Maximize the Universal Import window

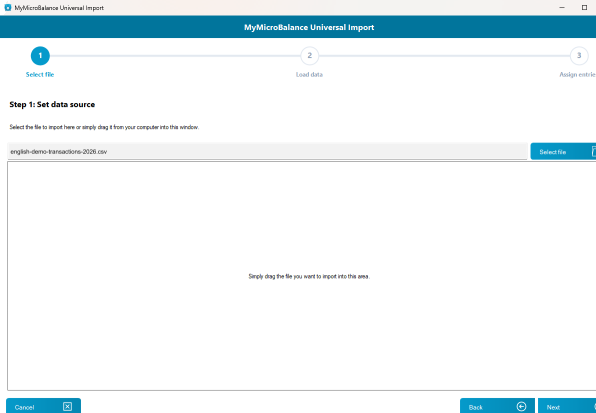coord(584,8)
